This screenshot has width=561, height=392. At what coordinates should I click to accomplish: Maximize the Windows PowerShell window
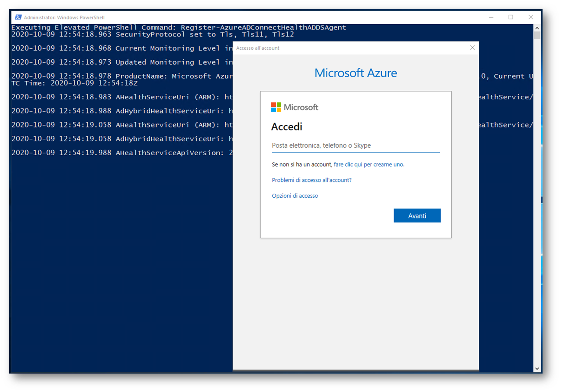(510, 17)
